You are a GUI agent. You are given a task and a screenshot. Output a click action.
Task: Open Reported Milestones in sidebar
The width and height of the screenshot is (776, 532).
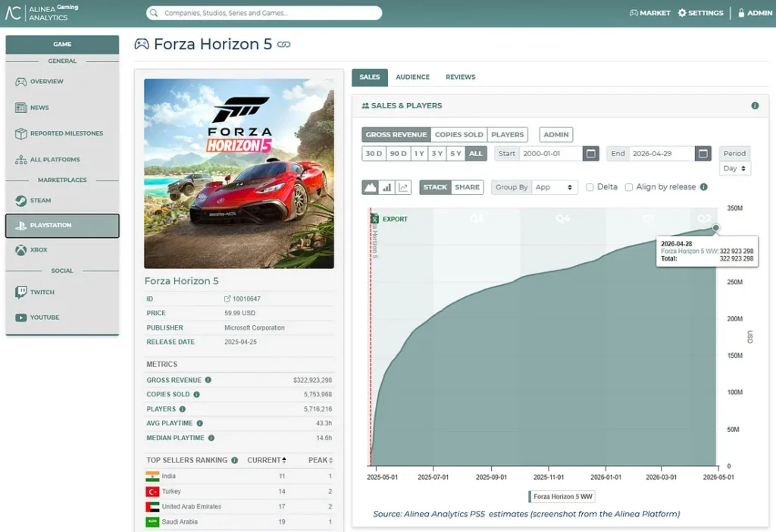[62, 133]
